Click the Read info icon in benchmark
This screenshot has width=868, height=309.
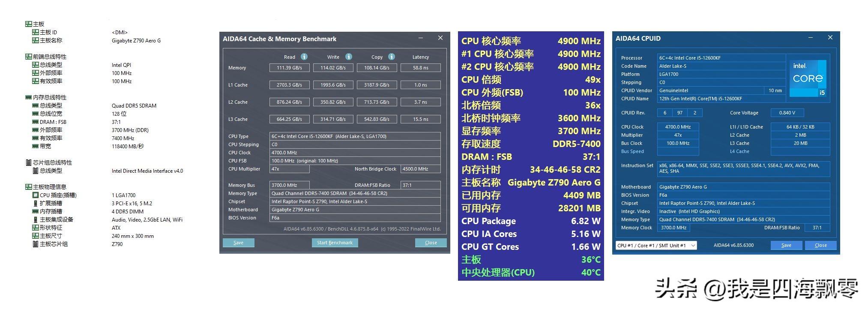point(304,57)
